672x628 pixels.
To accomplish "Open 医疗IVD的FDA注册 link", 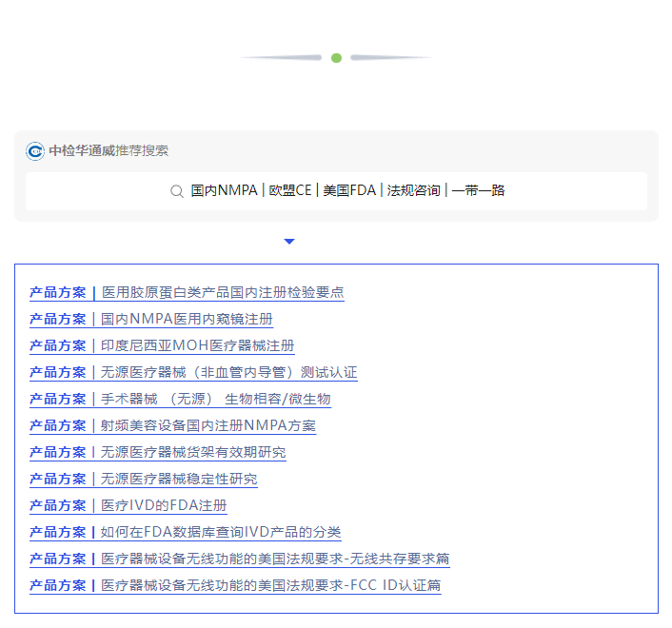I will pos(164,506).
